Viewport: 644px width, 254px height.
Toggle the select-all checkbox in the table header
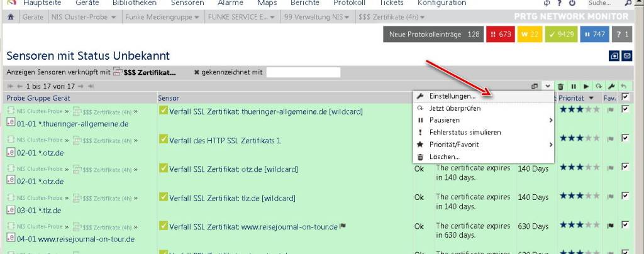625,97
